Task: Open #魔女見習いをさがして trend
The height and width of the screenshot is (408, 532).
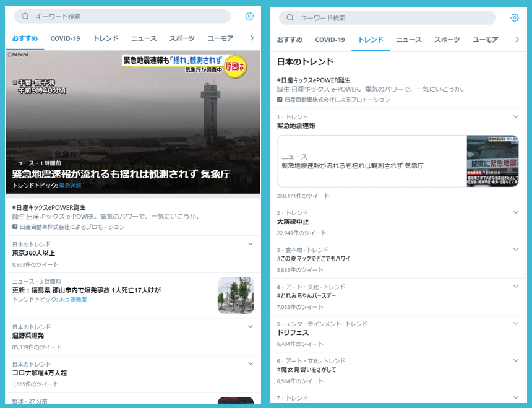Action: (306, 370)
